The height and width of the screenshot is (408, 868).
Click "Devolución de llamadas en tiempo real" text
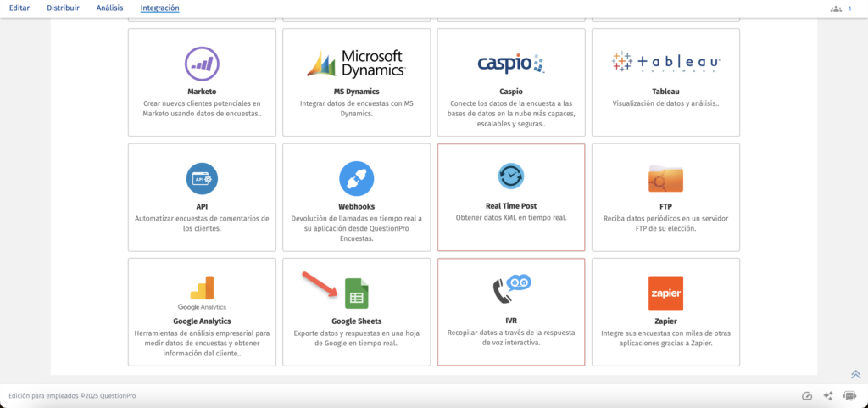357,228
